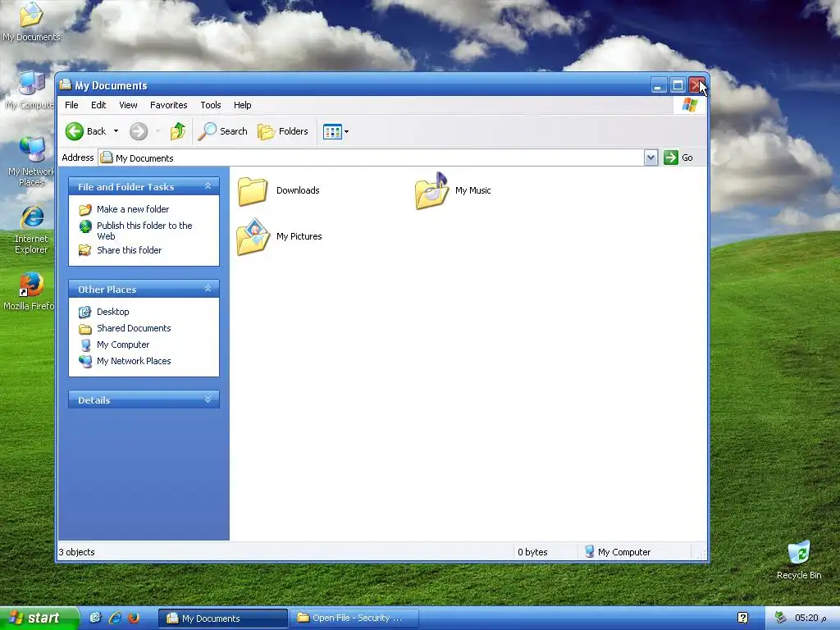This screenshot has height=630, width=840.
Task: Click the help question mark taskbar icon
Action: pos(742,618)
